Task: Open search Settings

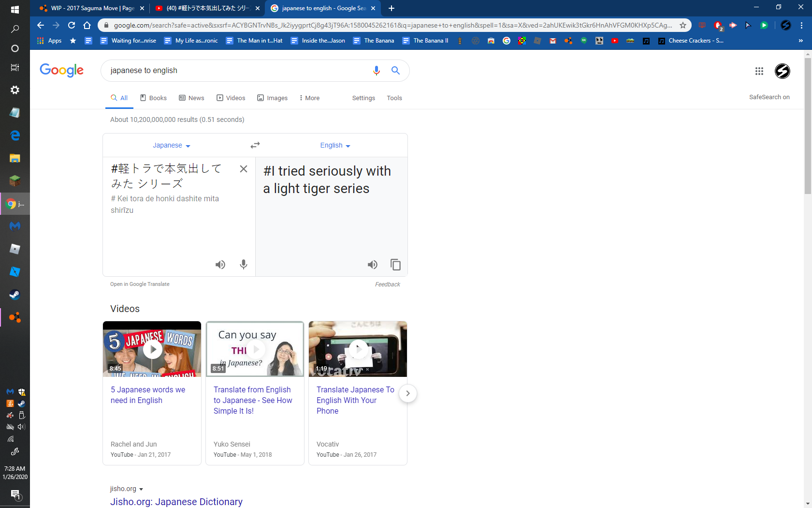Action: pyautogui.click(x=363, y=98)
